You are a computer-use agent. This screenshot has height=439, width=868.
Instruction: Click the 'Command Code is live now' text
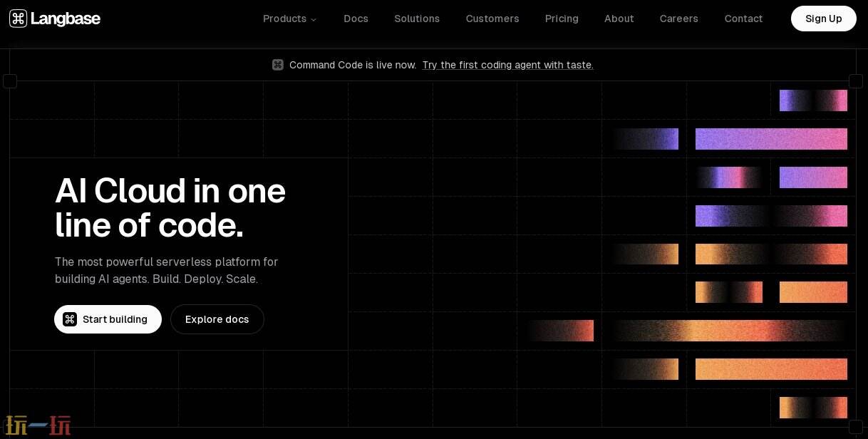(x=353, y=65)
